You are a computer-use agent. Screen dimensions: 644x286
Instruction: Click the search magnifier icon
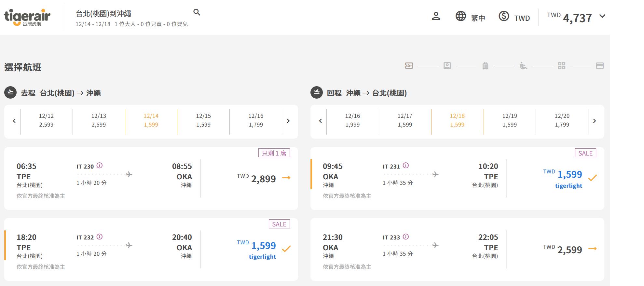pos(197,12)
